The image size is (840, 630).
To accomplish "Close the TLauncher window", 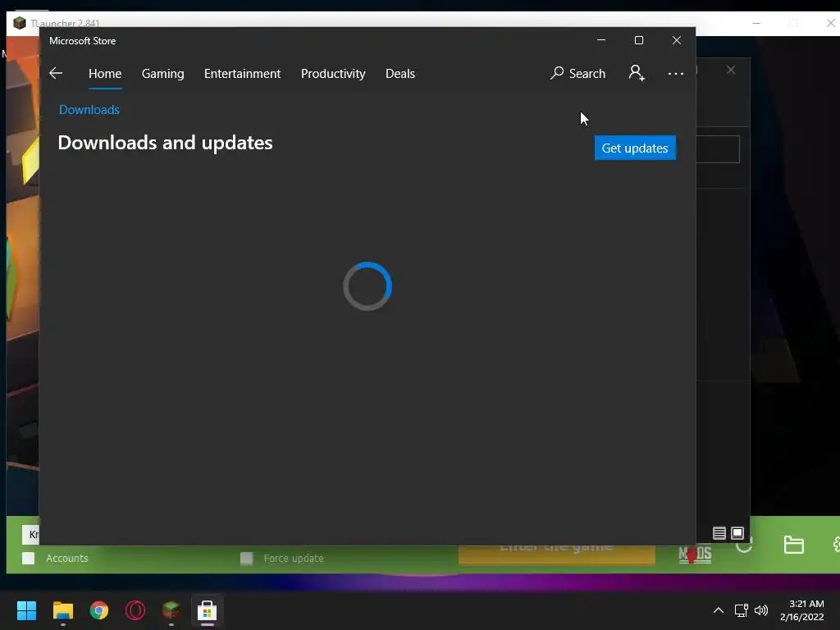I will [830, 23].
